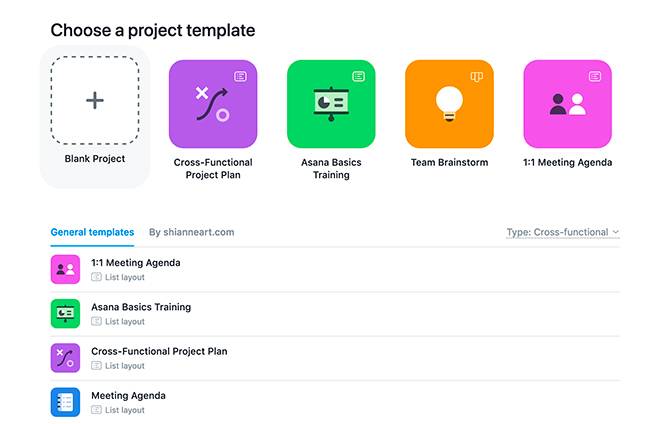Choose the green Asana Basics Training tile
This screenshot has width=670, height=424.
click(331, 104)
